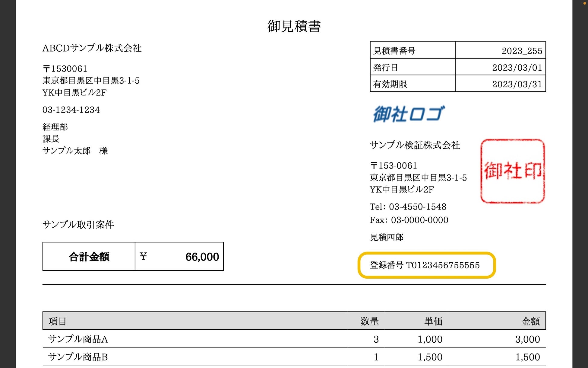Click the ABCDサンプル株式会社 recipient company name
The width and height of the screenshot is (588, 368).
pyautogui.click(x=92, y=48)
